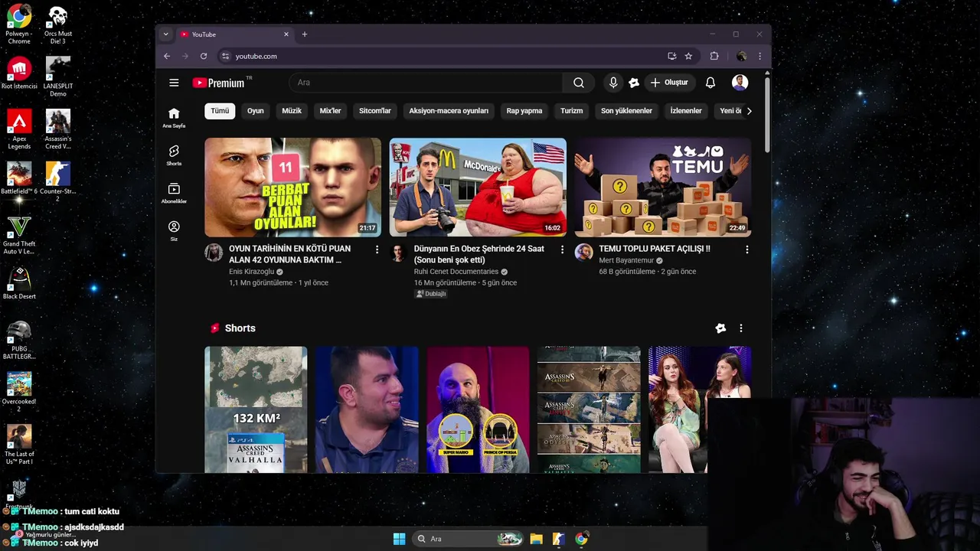
Task: Open a new Chrome tab
Action: point(305,34)
